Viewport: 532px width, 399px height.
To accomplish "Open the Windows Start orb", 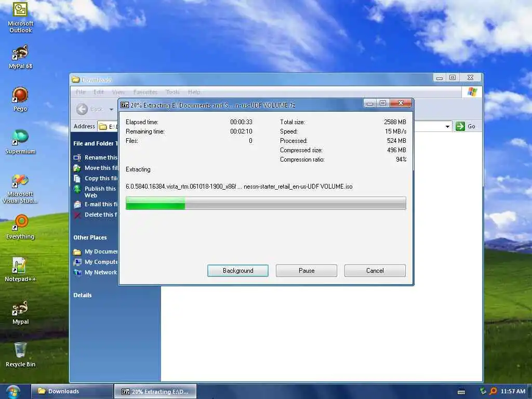I will click(13, 392).
